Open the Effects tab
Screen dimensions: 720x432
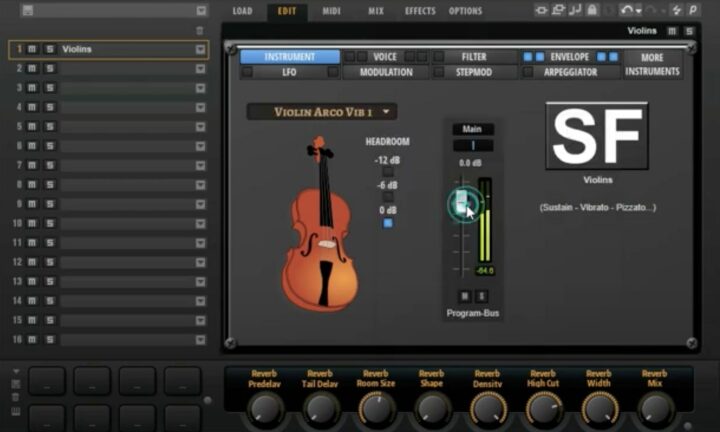[x=419, y=11]
